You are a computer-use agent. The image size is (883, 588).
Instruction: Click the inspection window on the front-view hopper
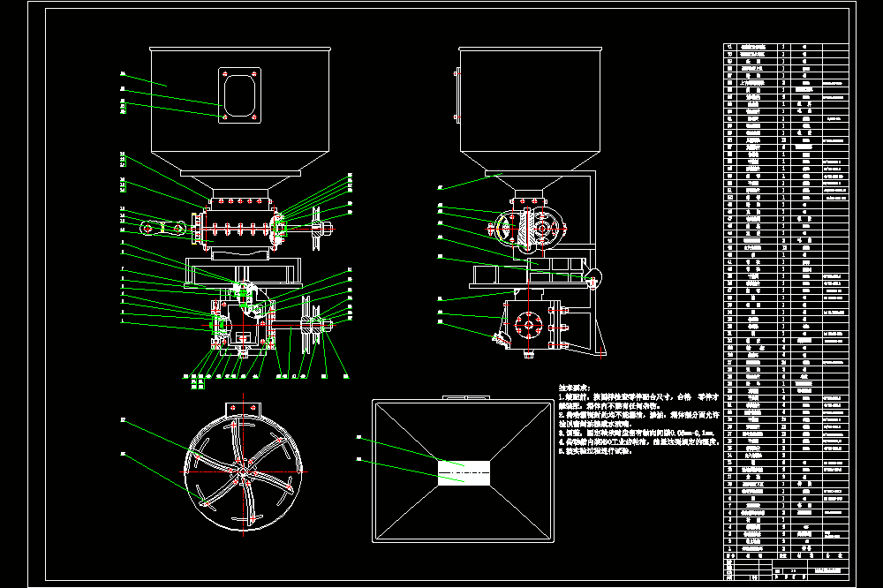[x=240, y=95]
